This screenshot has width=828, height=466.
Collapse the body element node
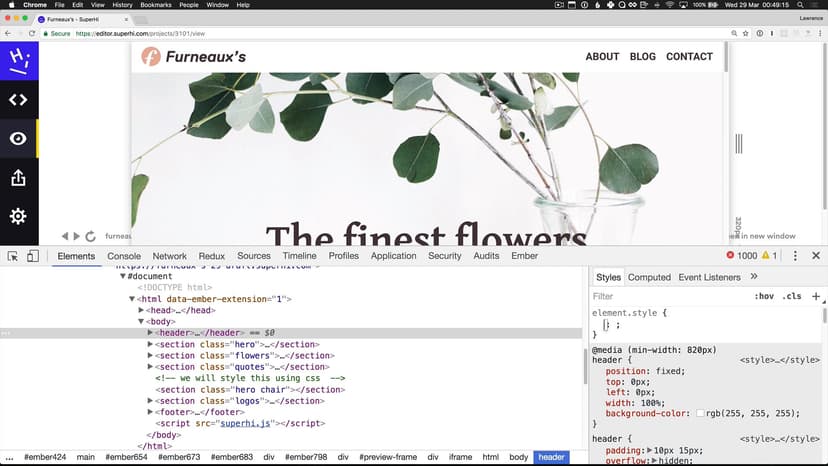tap(142, 321)
